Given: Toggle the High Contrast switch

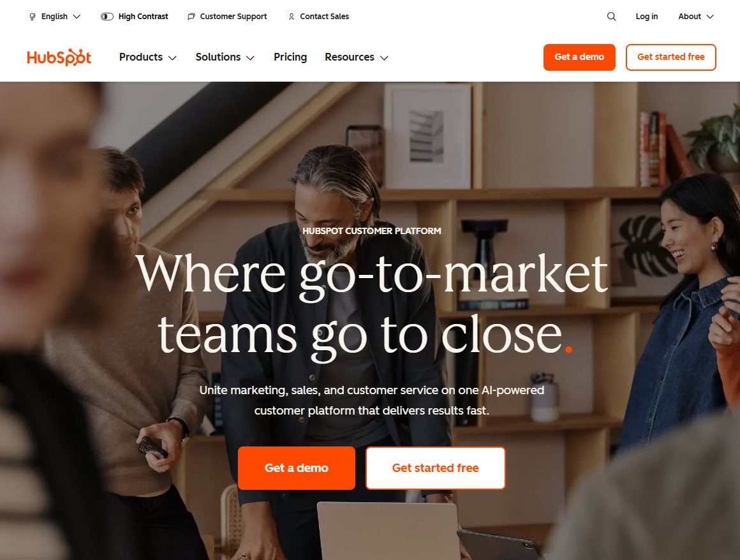Looking at the screenshot, I should (x=107, y=17).
